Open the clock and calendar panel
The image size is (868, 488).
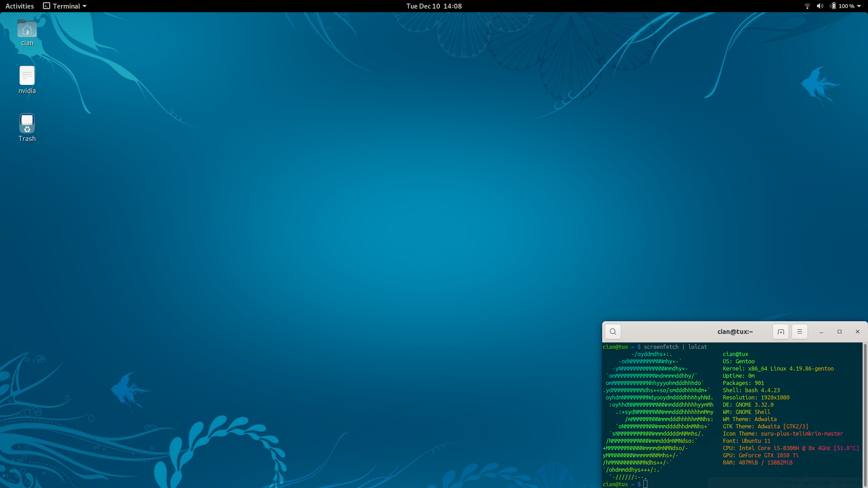tap(434, 6)
